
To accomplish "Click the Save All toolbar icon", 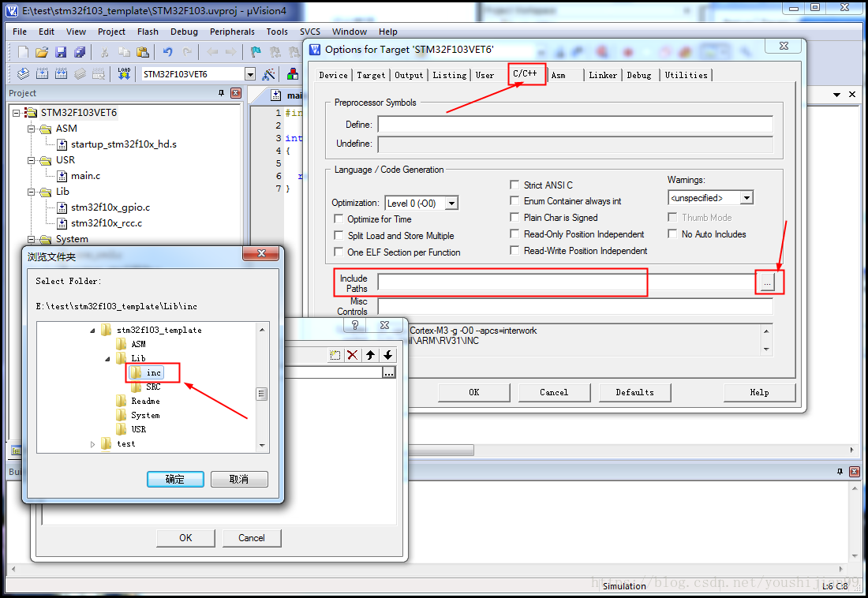I will [x=80, y=52].
